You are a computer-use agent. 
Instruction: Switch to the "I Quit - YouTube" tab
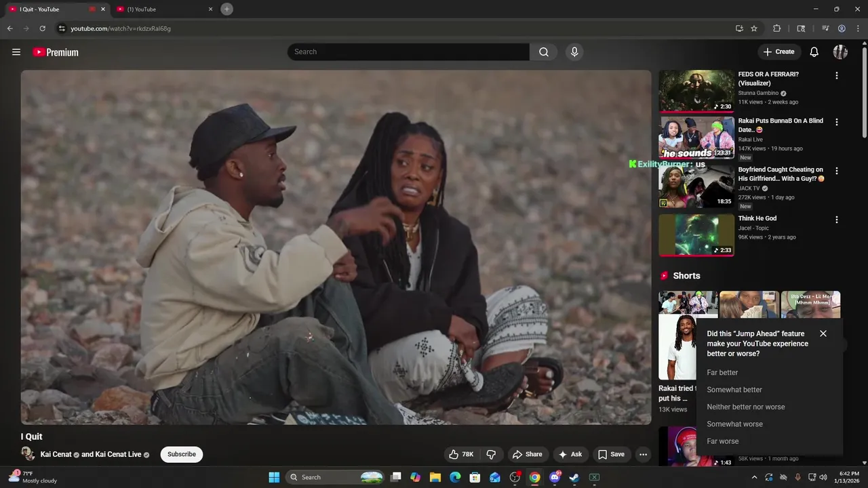(x=54, y=9)
